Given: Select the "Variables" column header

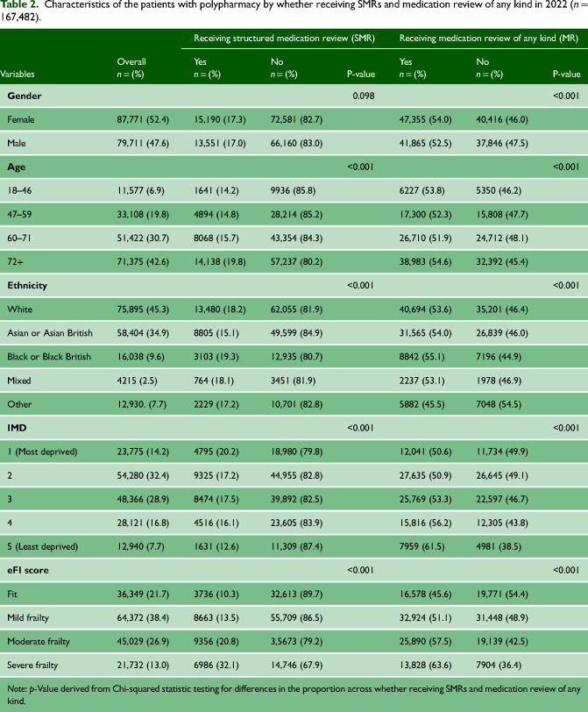Looking at the screenshot, I should (x=24, y=74).
